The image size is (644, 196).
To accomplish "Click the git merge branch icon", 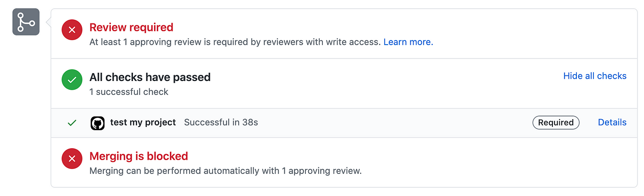I will 26,22.
